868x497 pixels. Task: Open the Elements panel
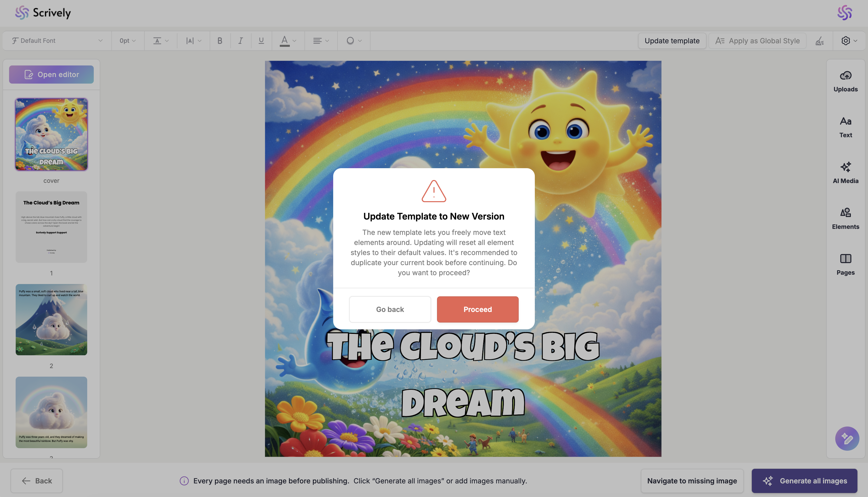(845, 219)
